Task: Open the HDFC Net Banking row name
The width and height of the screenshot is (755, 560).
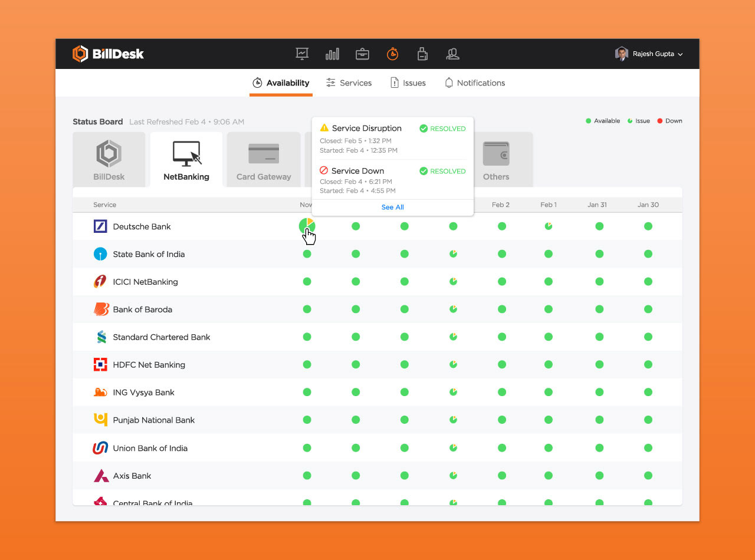Action: (149, 365)
